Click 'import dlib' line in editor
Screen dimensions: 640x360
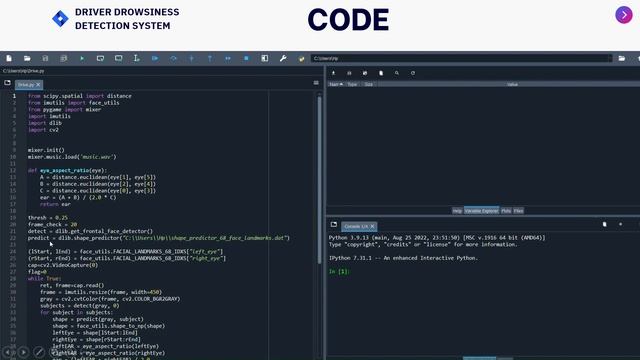45,123
